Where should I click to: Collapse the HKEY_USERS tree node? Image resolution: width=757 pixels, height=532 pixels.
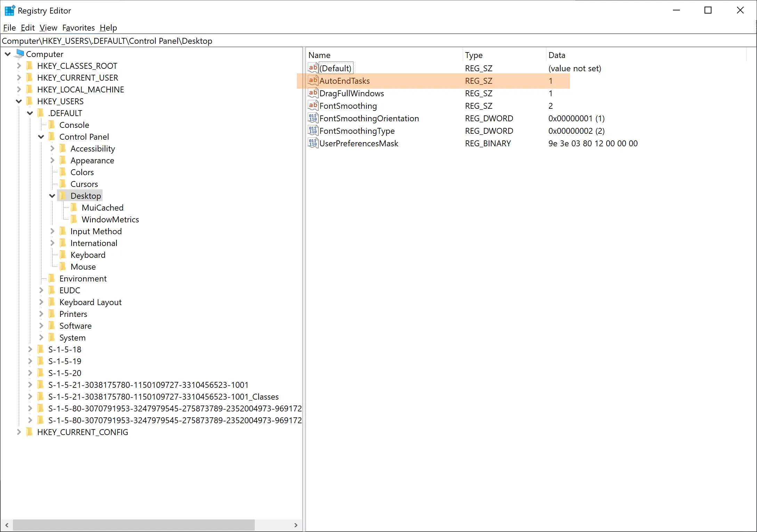[19, 101]
